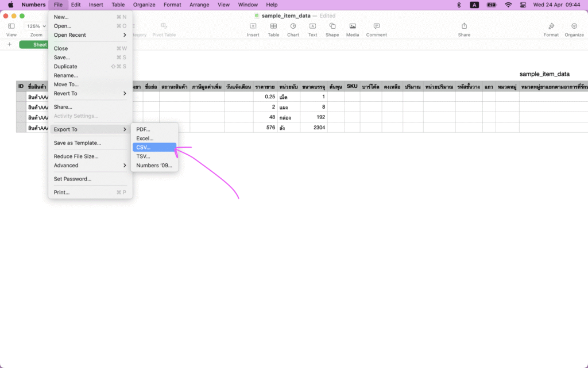Open the Zoom 125% dropdown

[x=36, y=26]
